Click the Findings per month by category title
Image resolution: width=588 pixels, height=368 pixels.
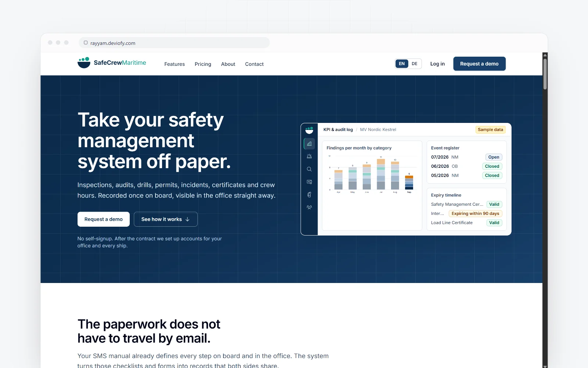coord(359,148)
